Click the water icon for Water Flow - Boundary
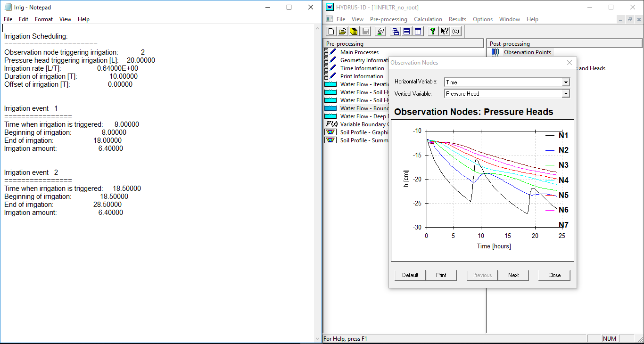The height and width of the screenshot is (344, 644). point(331,108)
